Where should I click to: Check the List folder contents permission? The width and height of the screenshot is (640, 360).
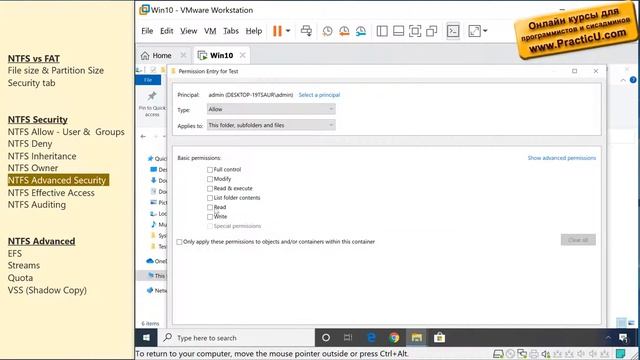[x=210, y=198]
